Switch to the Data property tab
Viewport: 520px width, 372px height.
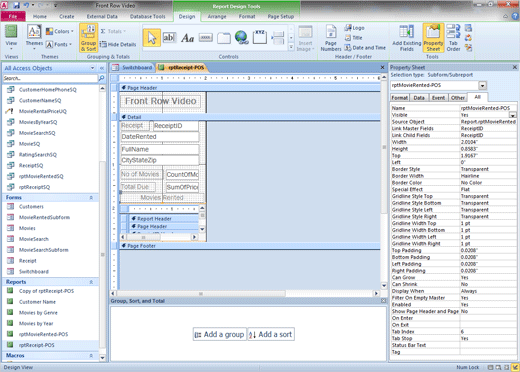coord(419,98)
